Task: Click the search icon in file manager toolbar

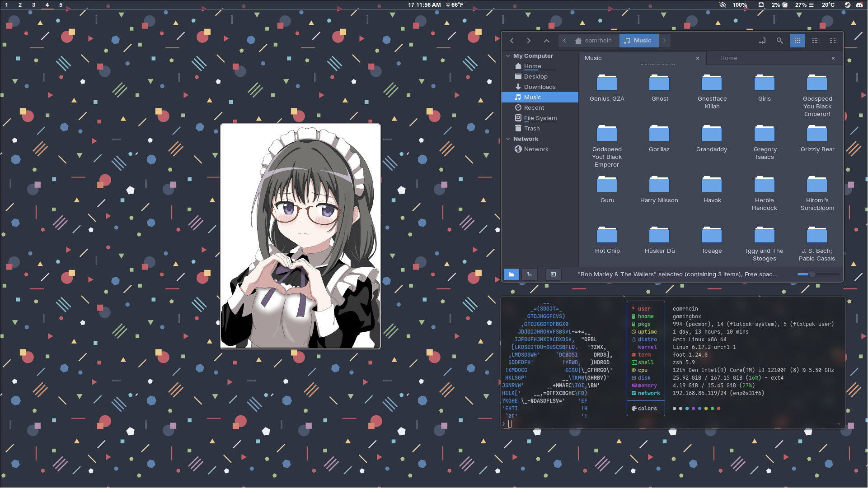Action: coord(779,41)
